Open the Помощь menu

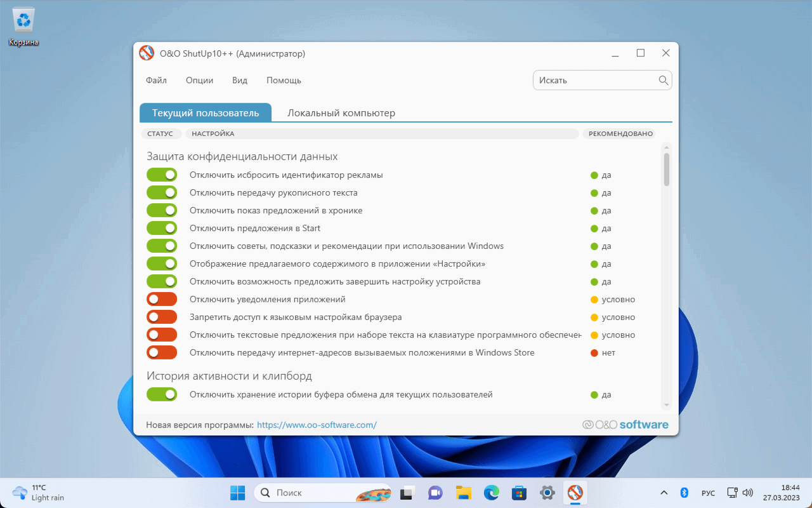(x=284, y=81)
